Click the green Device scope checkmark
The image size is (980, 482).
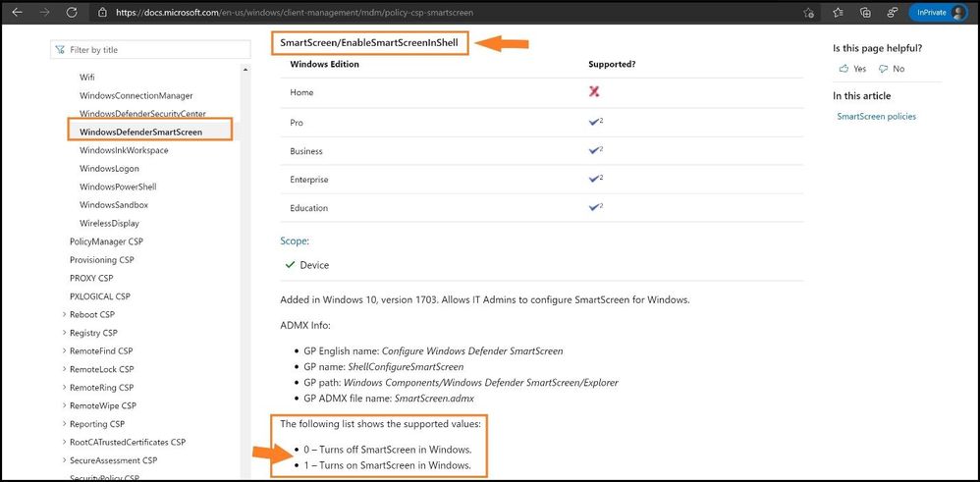tap(290, 265)
